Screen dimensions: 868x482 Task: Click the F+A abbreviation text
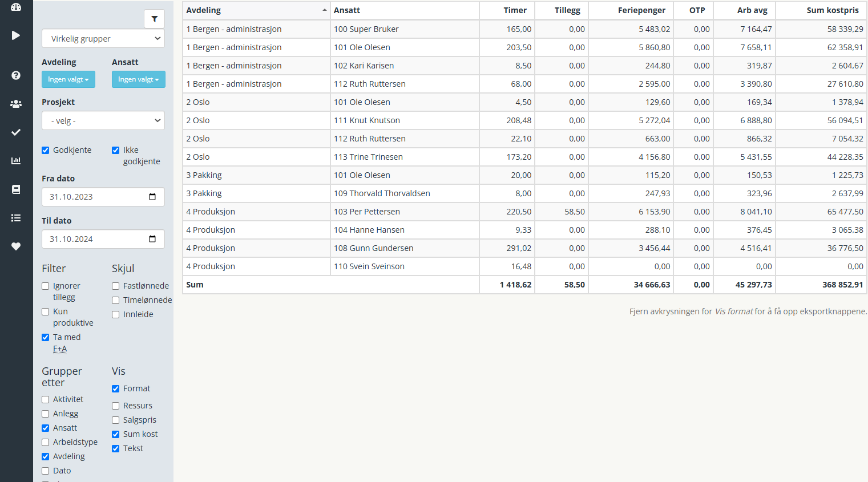click(x=60, y=349)
